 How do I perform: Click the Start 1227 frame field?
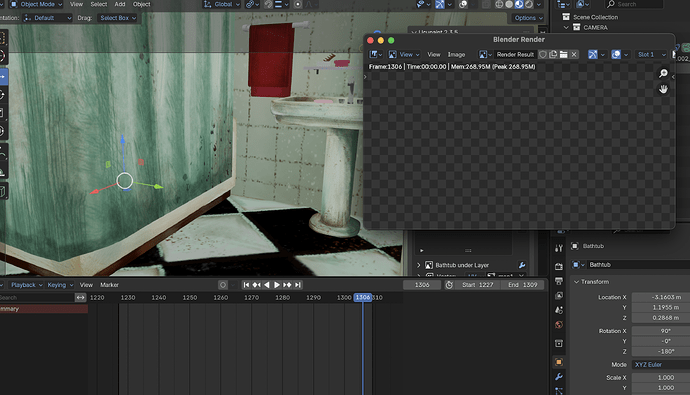pyautogui.click(x=477, y=285)
